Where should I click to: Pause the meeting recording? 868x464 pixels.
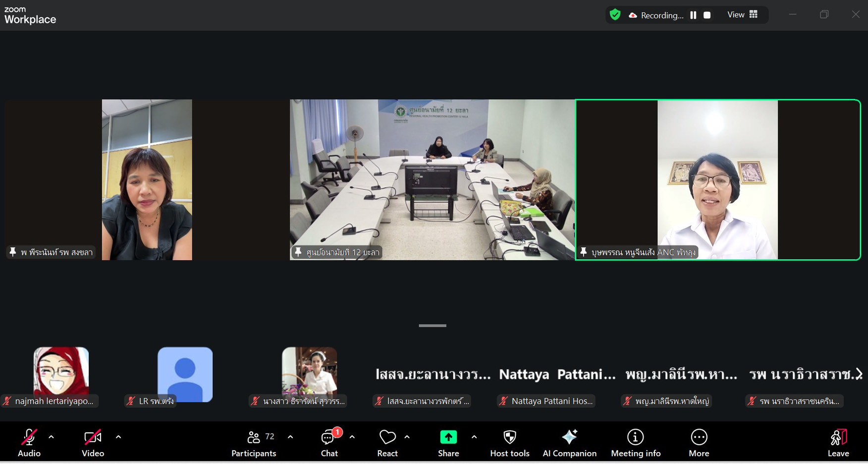tap(693, 15)
